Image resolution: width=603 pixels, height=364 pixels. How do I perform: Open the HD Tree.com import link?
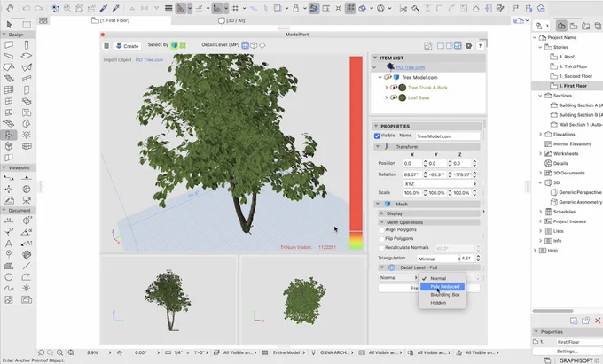click(149, 60)
